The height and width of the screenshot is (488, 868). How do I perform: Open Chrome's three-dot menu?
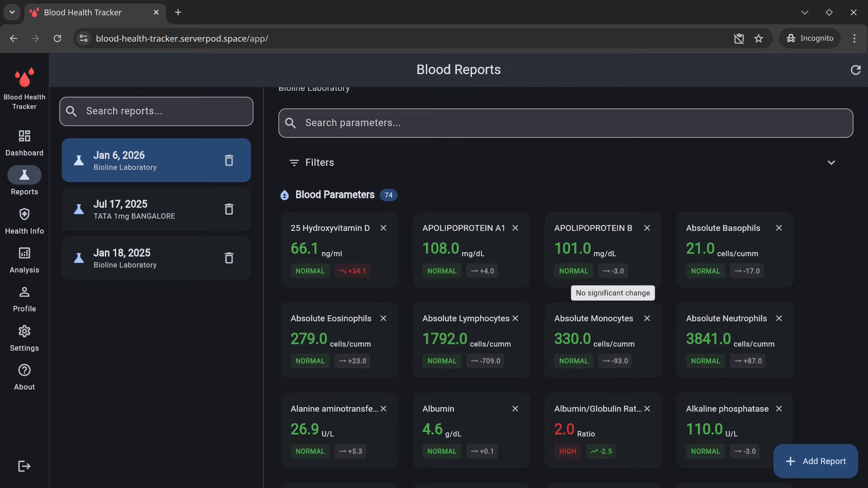[x=854, y=38]
